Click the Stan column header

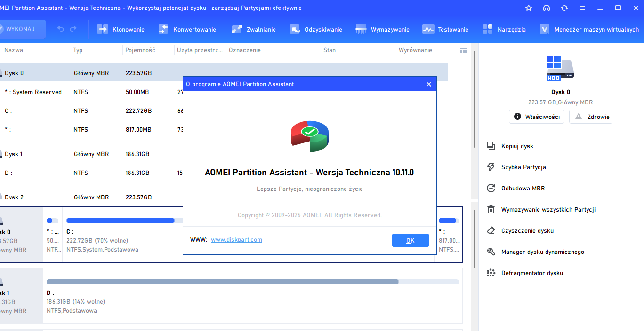tap(330, 50)
